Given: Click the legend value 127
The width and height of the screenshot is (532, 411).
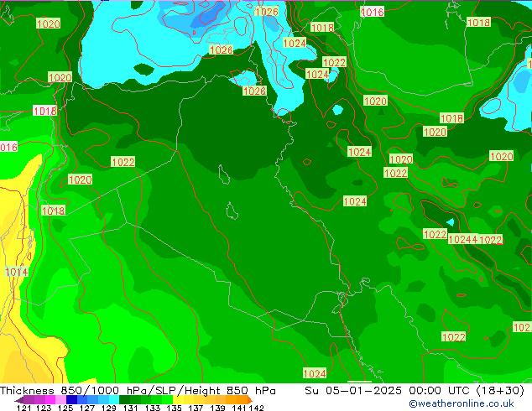Looking at the screenshot, I should (87, 408).
